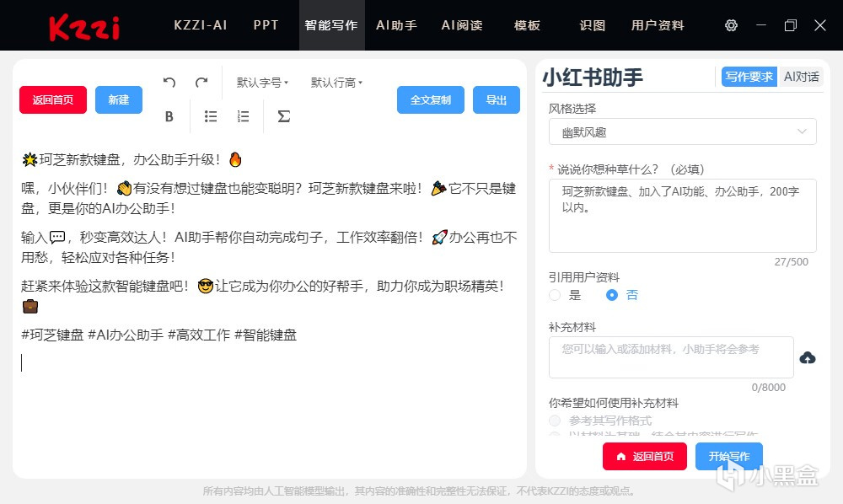Image resolution: width=843 pixels, height=504 pixels.
Task: Open the sigma formula tool
Action: [283, 116]
